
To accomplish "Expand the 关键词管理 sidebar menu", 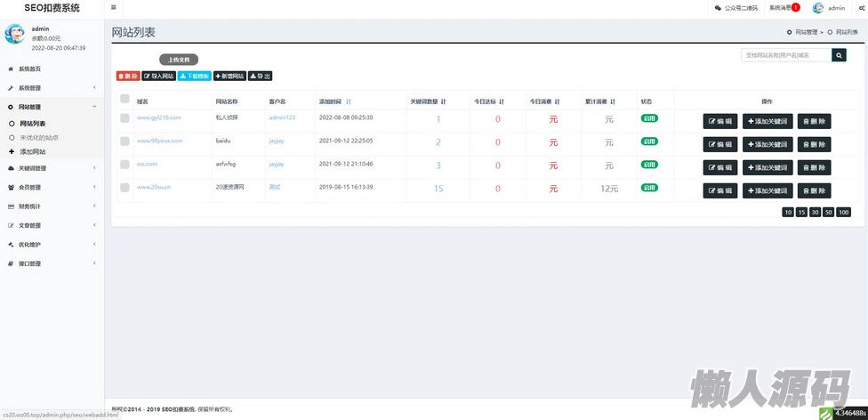I will [52, 168].
